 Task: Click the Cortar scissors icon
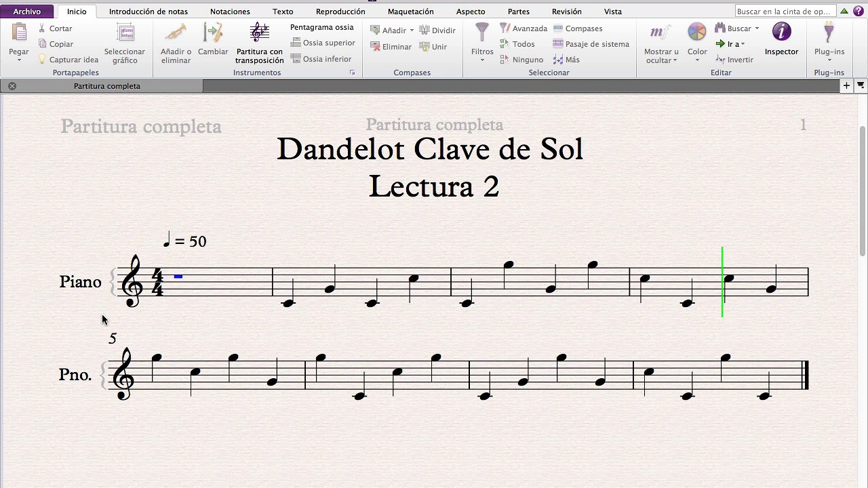pyautogui.click(x=42, y=28)
